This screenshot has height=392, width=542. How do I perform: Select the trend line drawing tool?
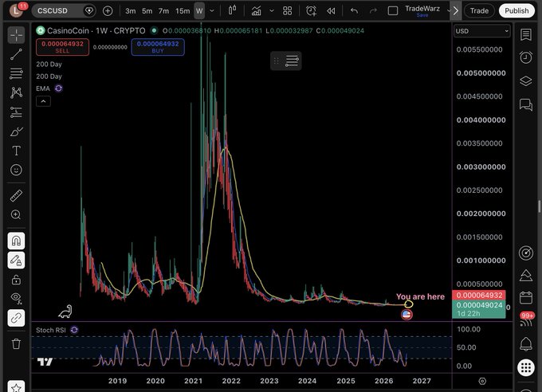coord(16,54)
